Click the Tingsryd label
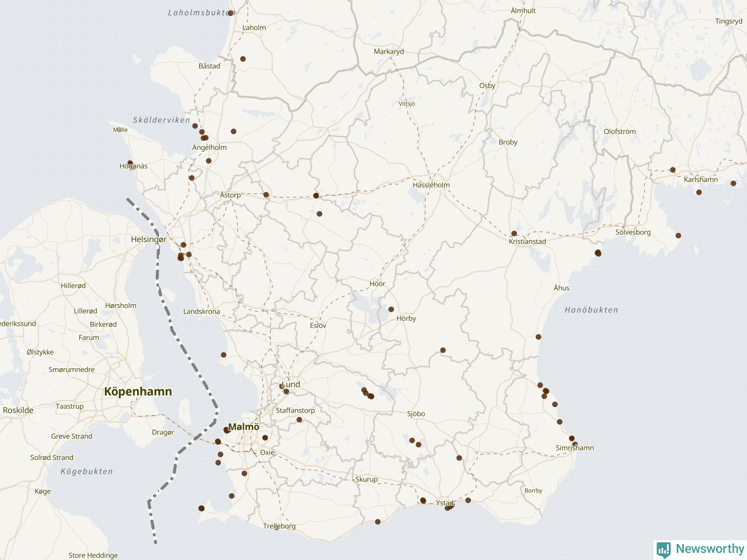The width and height of the screenshot is (747, 560). [x=729, y=21]
